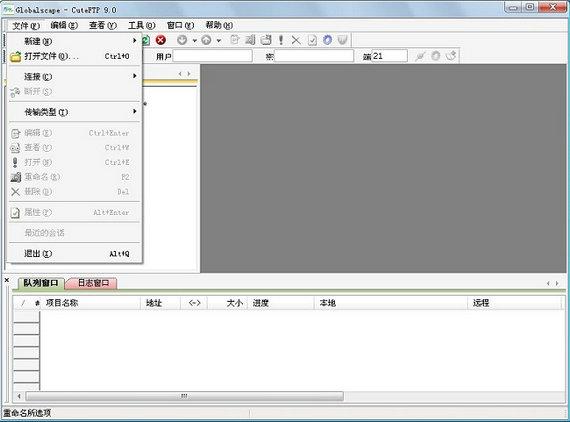Screen dimensions: 570x422
Task: Click the new folder toolbar icon
Action: [266, 40]
